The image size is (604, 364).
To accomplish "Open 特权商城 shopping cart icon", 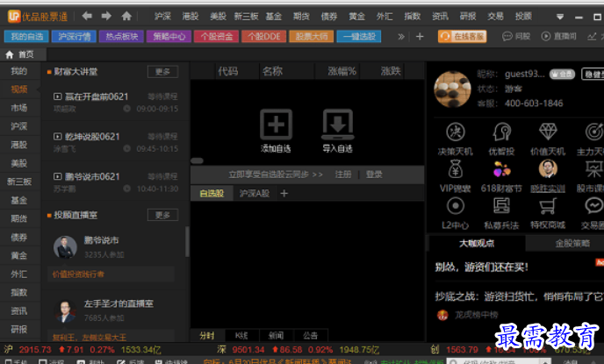I will coord(548,206).
